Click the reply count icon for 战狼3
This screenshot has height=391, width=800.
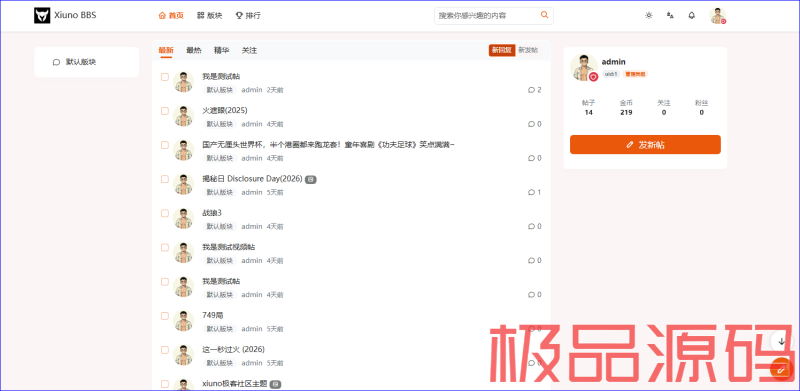pos(531,226)
